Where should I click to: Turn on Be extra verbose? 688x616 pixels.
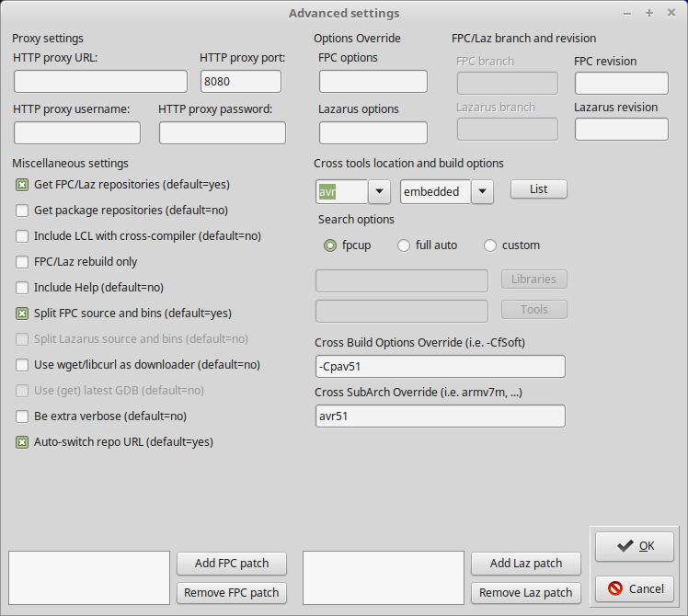coord(22,416)
